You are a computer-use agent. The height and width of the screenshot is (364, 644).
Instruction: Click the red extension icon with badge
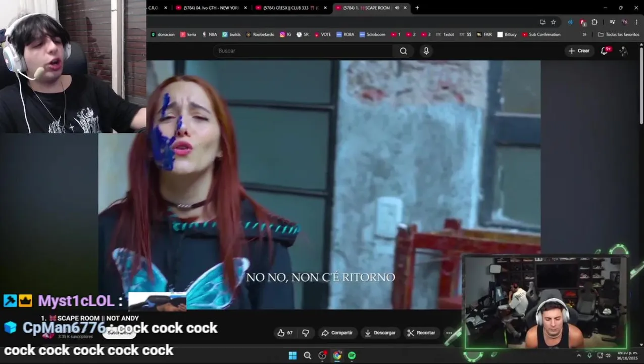[x=583, y=22]
